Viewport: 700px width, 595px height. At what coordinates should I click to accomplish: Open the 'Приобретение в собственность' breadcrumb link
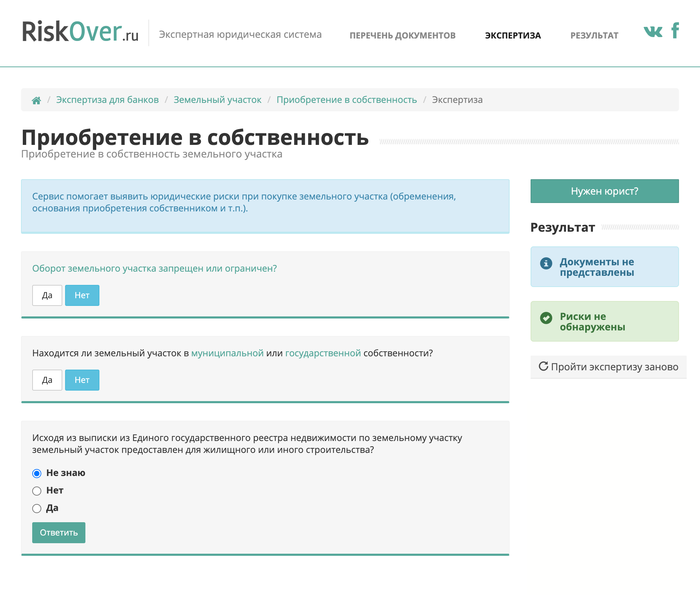coord(346,100)
